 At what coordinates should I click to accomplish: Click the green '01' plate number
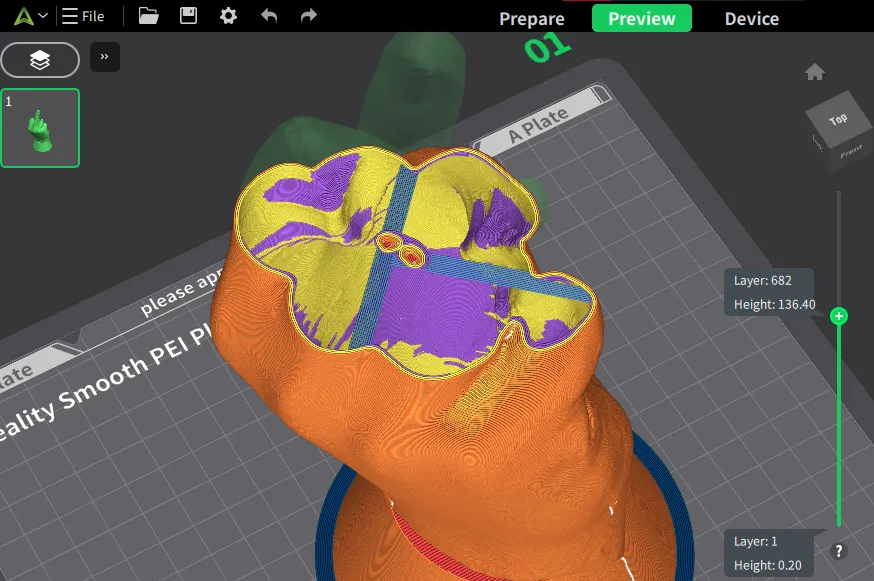coord(547,47)
